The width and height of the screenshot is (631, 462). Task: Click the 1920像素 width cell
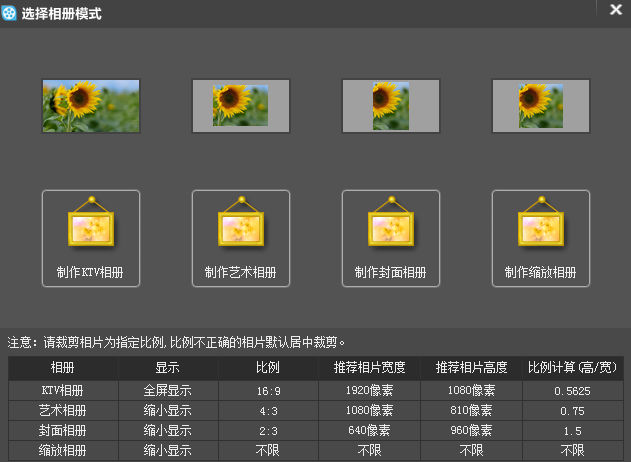(369, 390)
